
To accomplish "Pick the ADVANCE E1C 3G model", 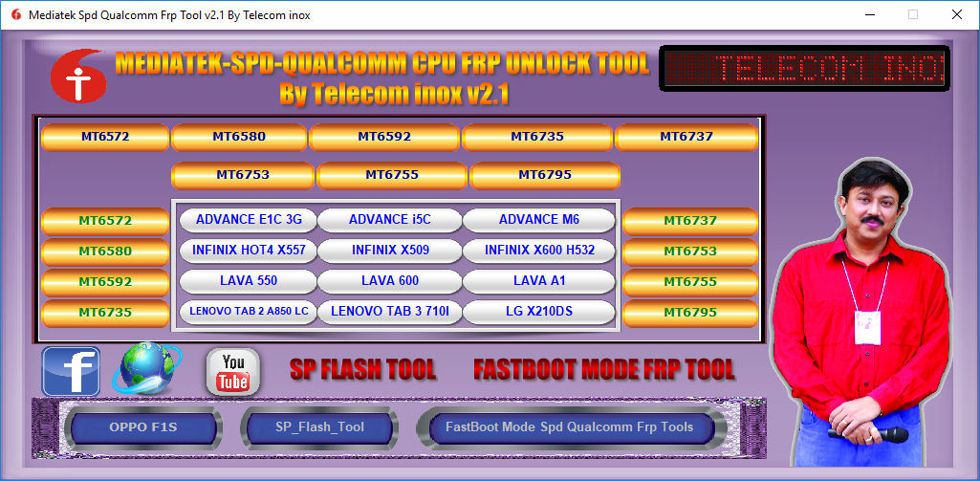I will point(249,220).
